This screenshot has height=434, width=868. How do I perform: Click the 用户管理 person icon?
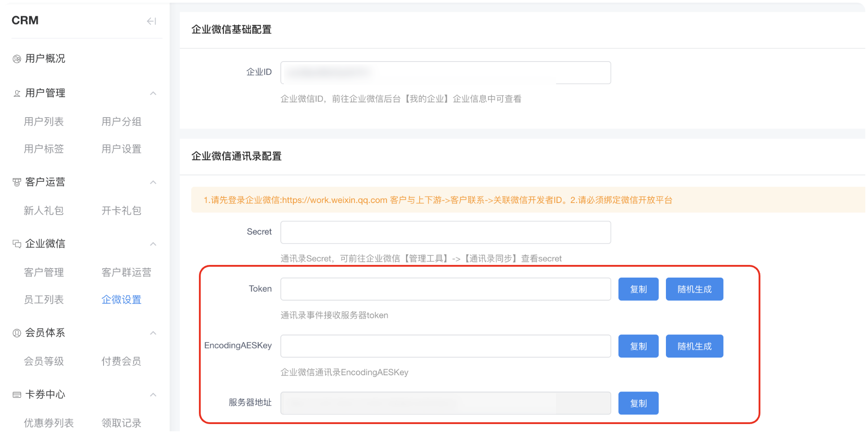[x=17, y=94]
